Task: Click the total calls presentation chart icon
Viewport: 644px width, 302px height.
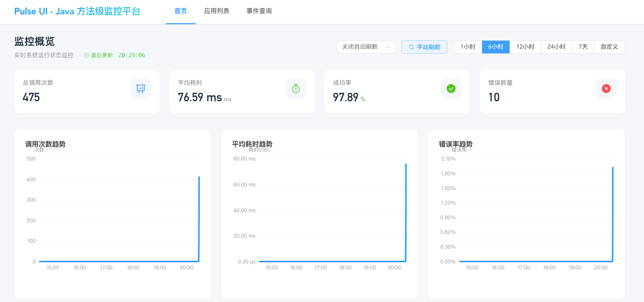Action: coord(141,89)
